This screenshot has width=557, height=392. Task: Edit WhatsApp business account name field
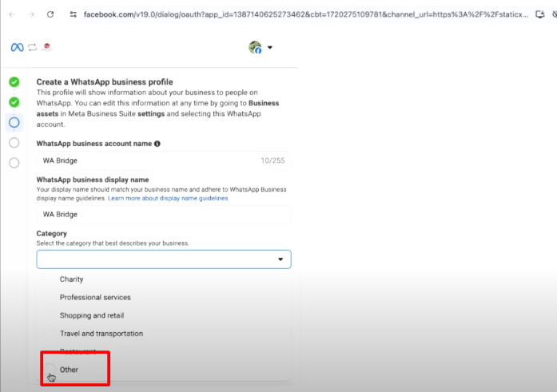pos(164,160)
